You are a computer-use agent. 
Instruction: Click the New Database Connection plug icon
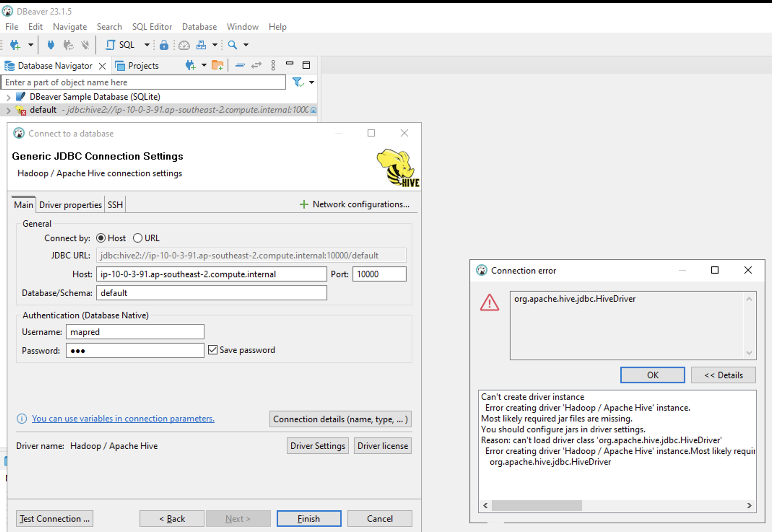(15, 45)
